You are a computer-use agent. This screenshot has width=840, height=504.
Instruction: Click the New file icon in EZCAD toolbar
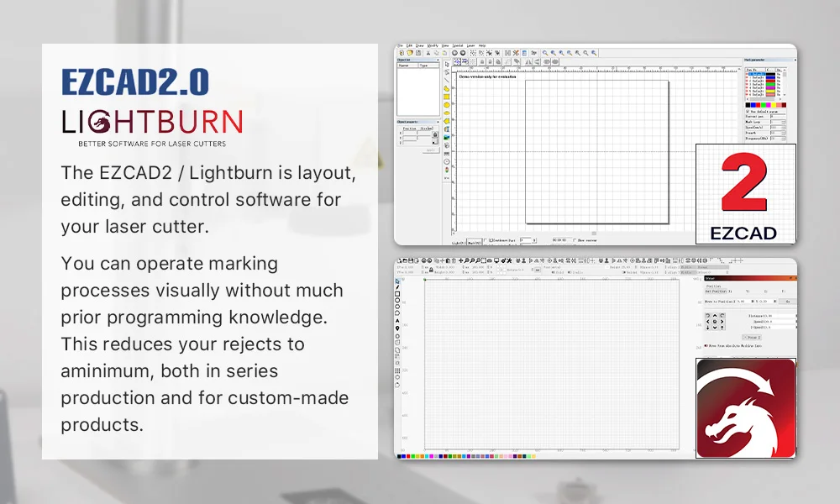[x=402, y=53]
